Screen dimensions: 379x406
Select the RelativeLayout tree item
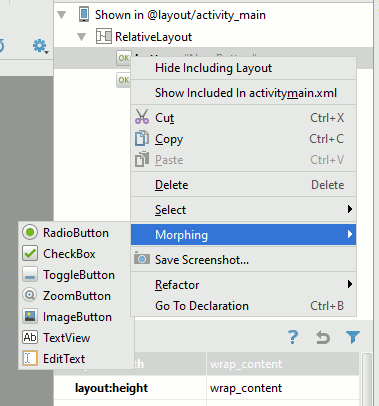click(153, 37)
